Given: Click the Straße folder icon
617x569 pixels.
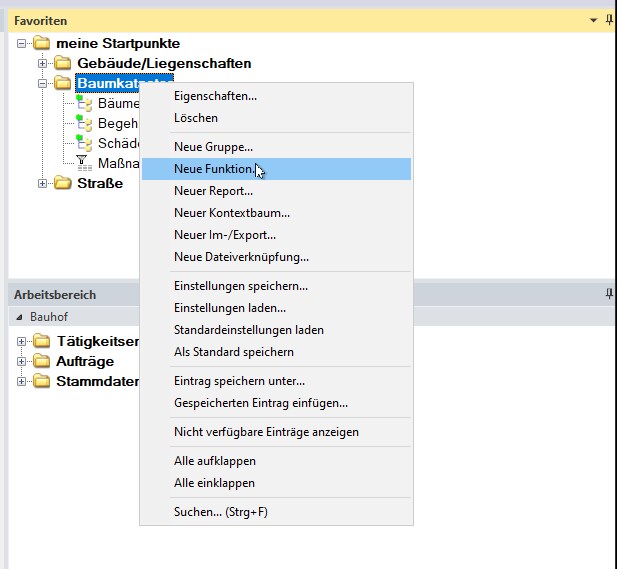Looking at the screenshot, I should [x=63, y=183].
